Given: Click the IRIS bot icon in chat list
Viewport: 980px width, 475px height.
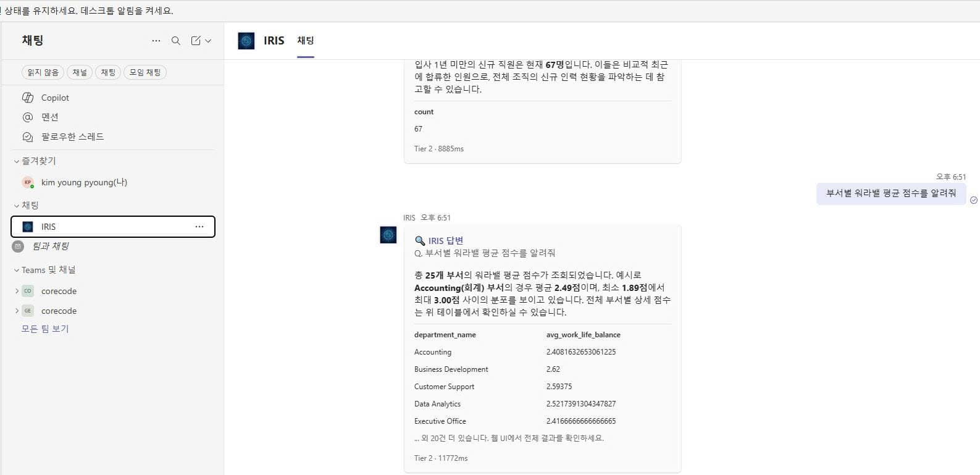Looking at the screenshot, I should pyautogui.click(x=28, y=227).
